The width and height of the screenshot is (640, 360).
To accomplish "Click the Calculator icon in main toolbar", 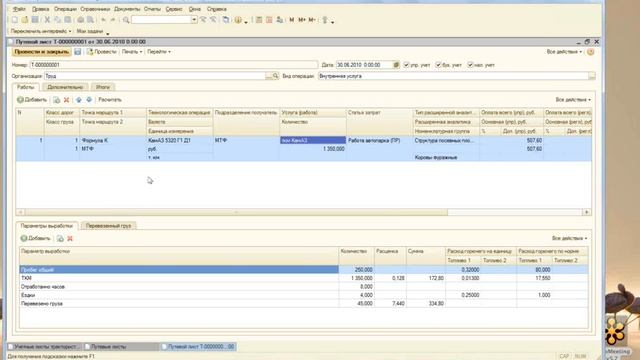I will coord(259,20).
